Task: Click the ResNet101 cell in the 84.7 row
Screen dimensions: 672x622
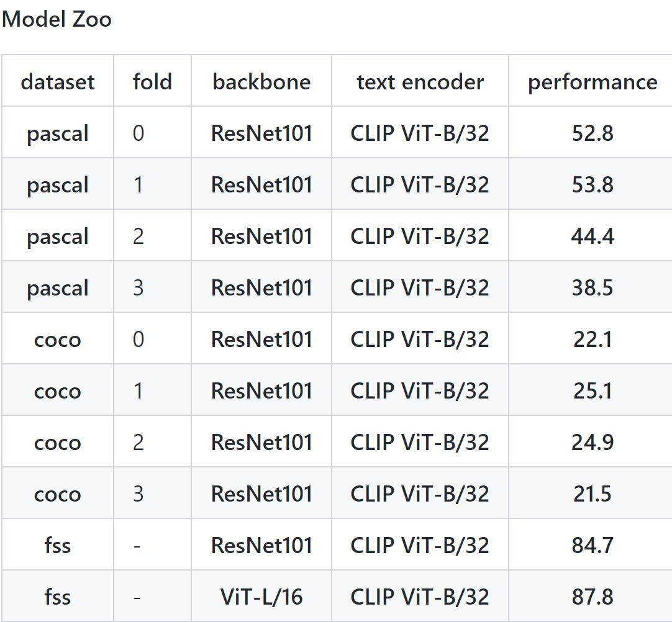Action: 261,546
